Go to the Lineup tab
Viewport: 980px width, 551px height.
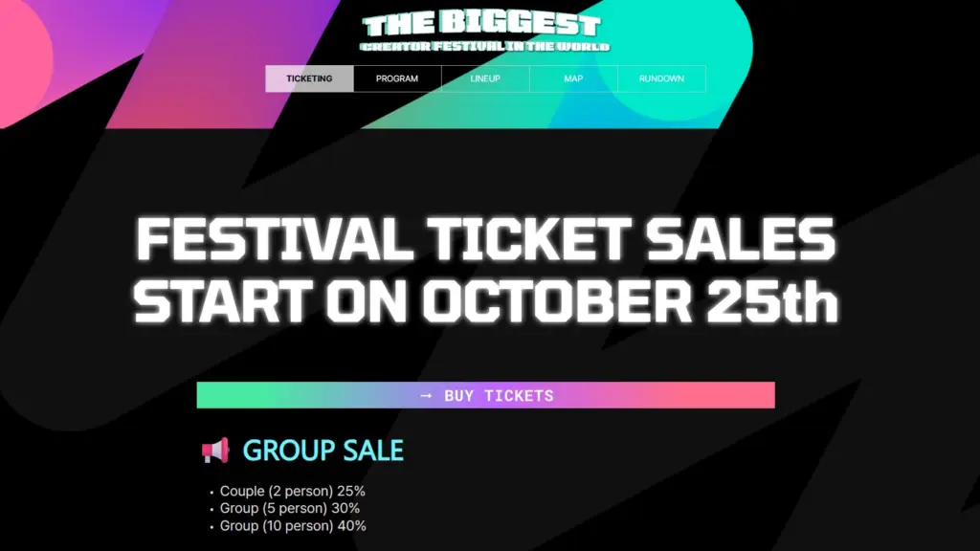tap(485, 78)
